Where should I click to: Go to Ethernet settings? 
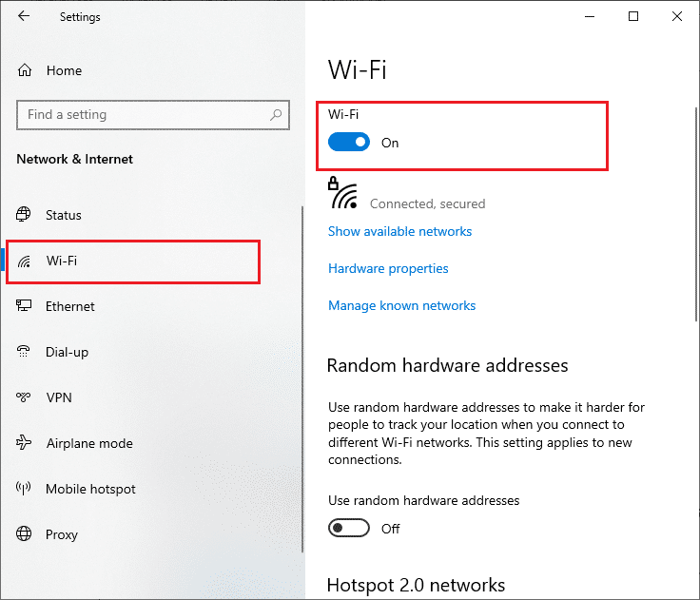(152, 306)
